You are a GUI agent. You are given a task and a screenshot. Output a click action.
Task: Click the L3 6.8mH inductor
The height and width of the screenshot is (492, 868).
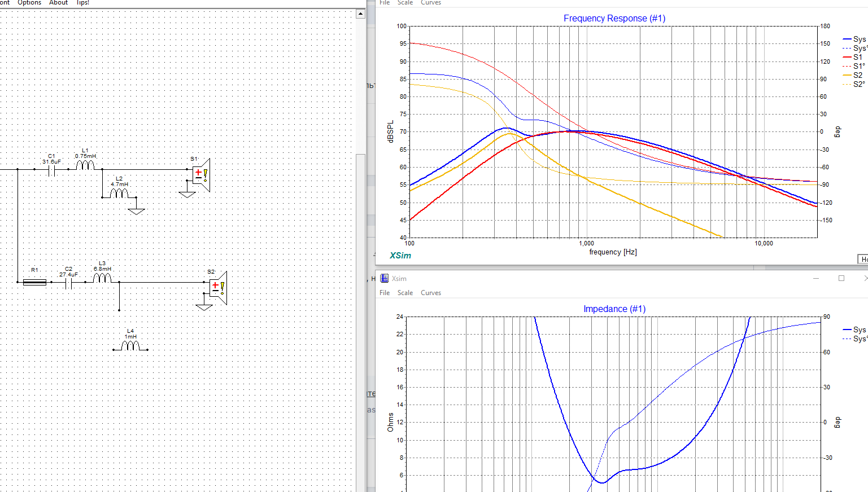[102, 278]
